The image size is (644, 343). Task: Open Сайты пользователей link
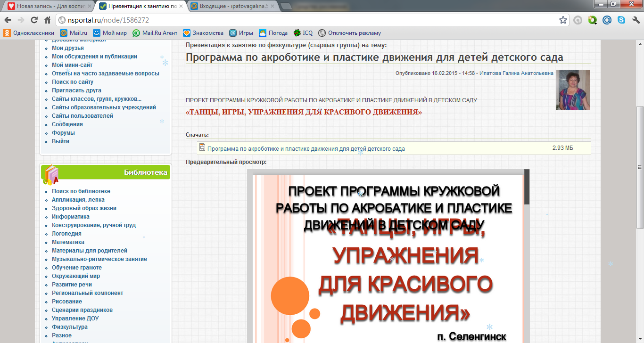(83, 116)
